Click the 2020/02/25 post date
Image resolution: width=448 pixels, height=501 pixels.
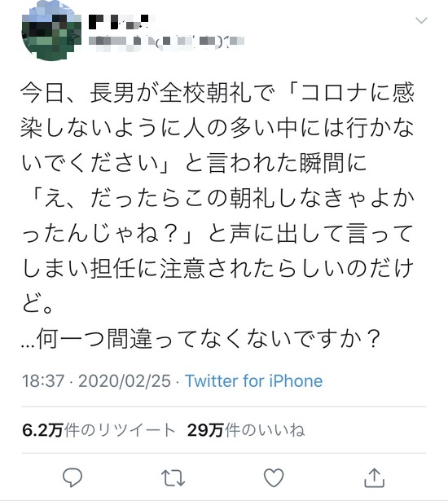pyautogui.click(x=125, y=381)
